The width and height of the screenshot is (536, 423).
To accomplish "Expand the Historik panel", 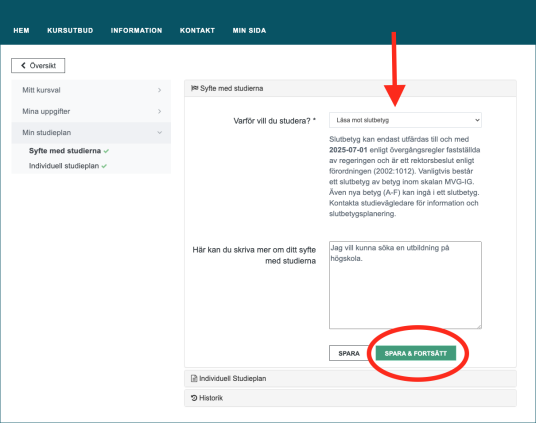I will coord(350,398).
